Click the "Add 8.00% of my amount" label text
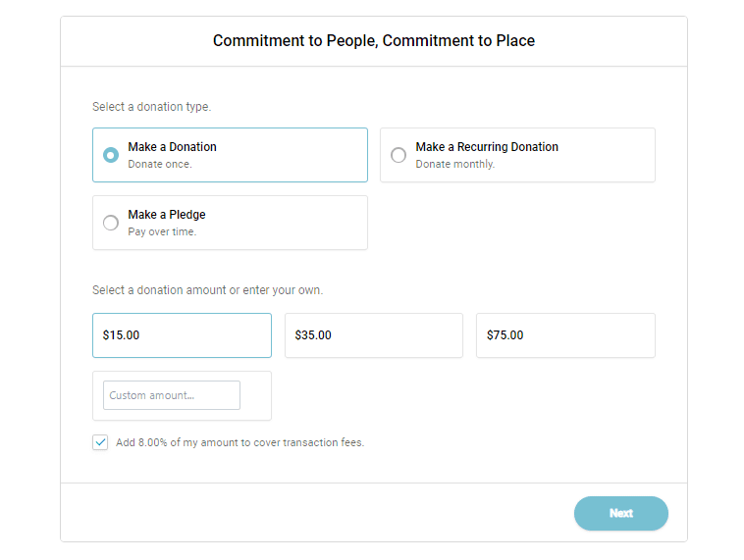The height and width of the screenshot is (560, 744). pyautogui.click(x=239, y=443)
